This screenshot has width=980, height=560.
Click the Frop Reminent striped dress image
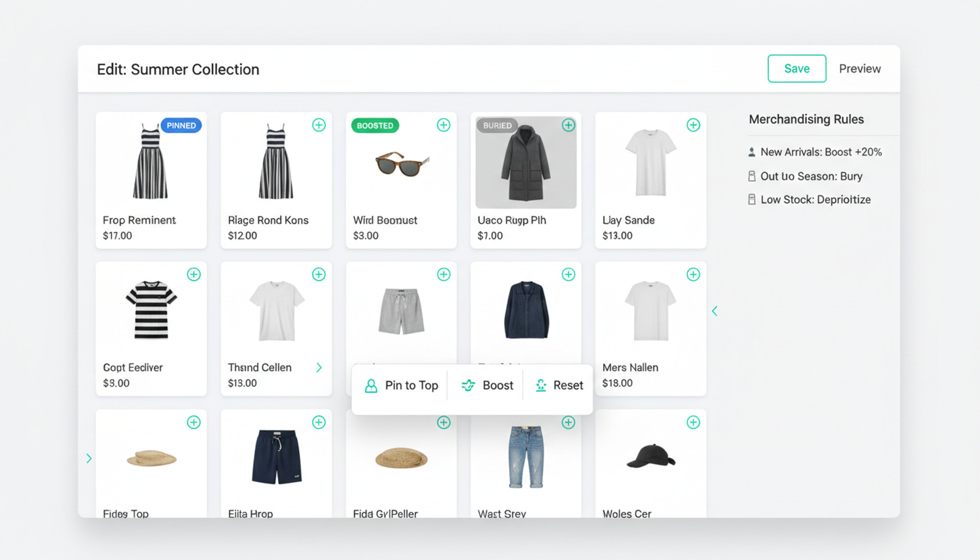151,162
